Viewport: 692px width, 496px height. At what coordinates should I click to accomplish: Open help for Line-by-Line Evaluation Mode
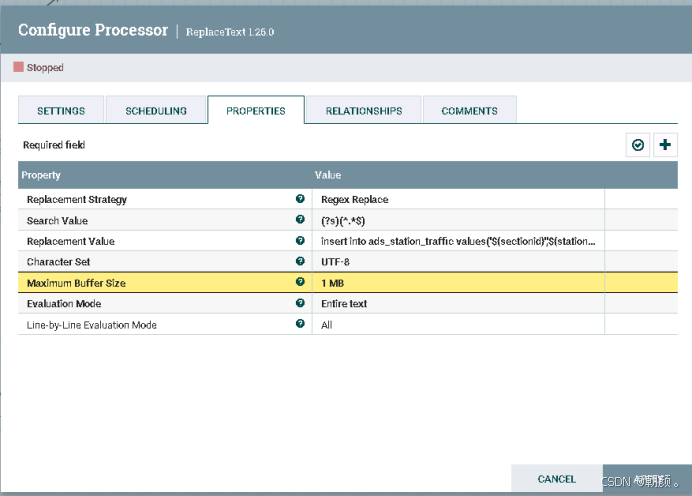[x=300, y=324]
